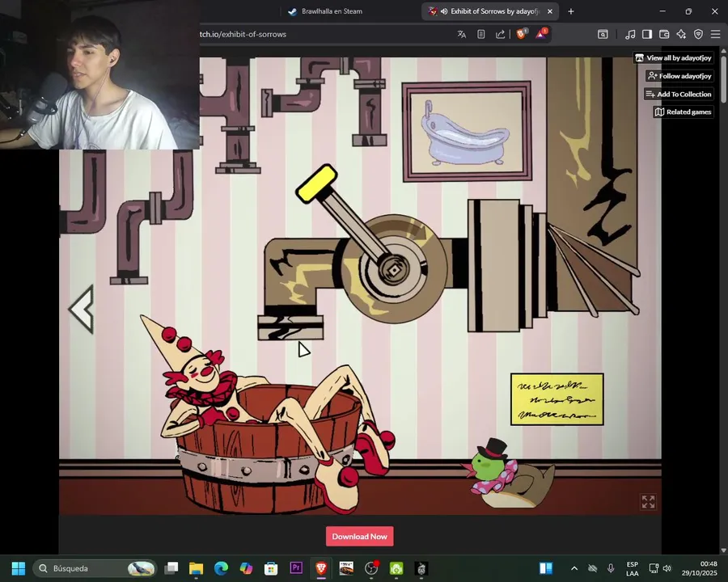This screenshot has width=728, height=582.
Task: Expand the hidden system tray icons
Action: 574,568
